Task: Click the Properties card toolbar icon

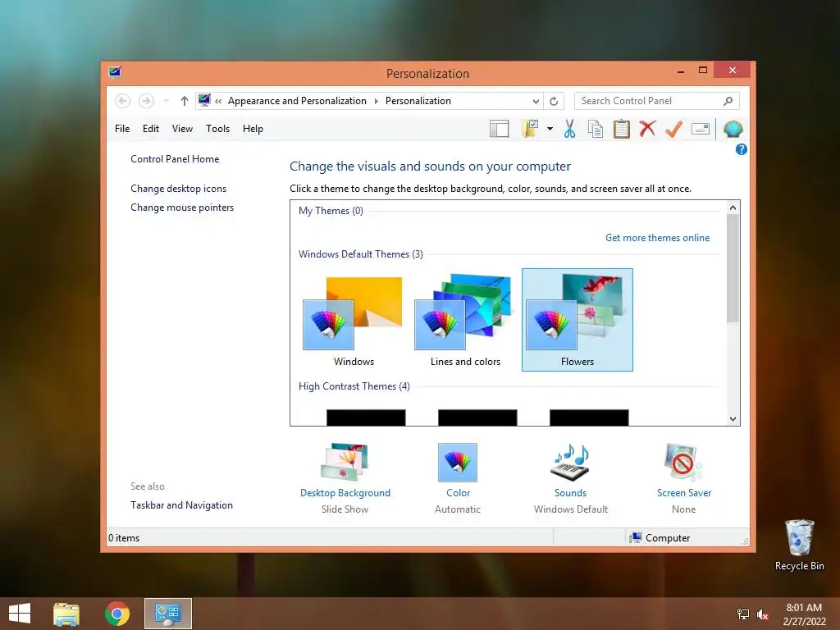Action: click(701, 129)
